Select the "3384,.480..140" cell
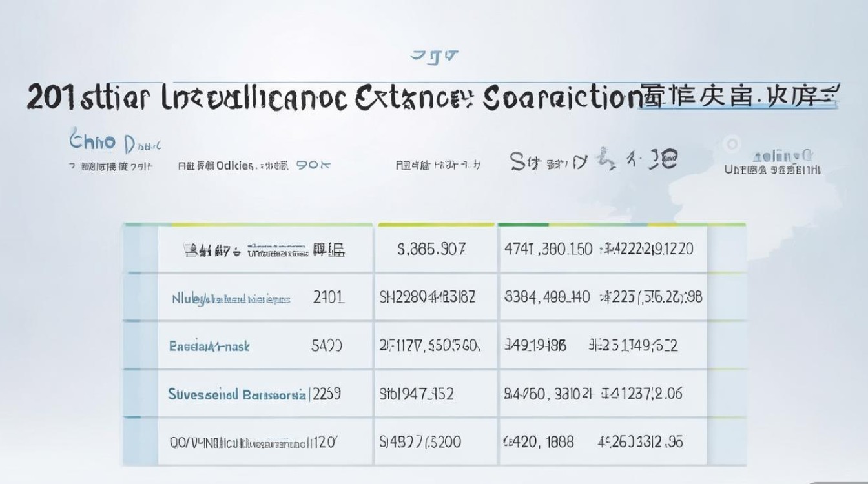Image resolution: width=868 pixels, height=484 pixels. coord(546,297)
